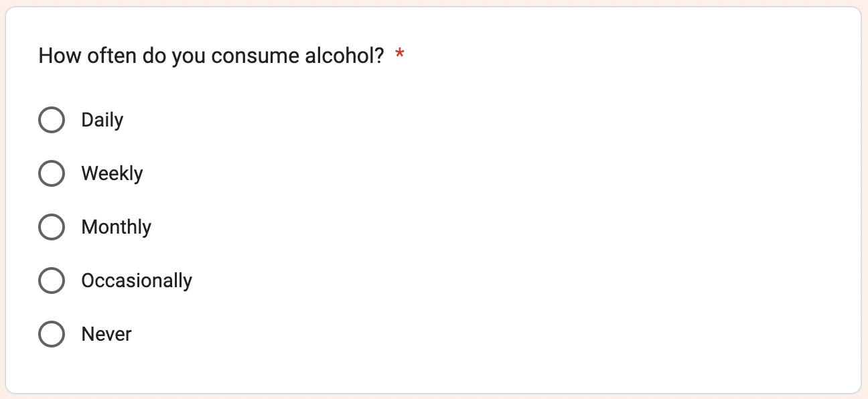Screen dimensions: 868x399
Task: Answer that you never consume alcohol
Action: coord(52,334)
